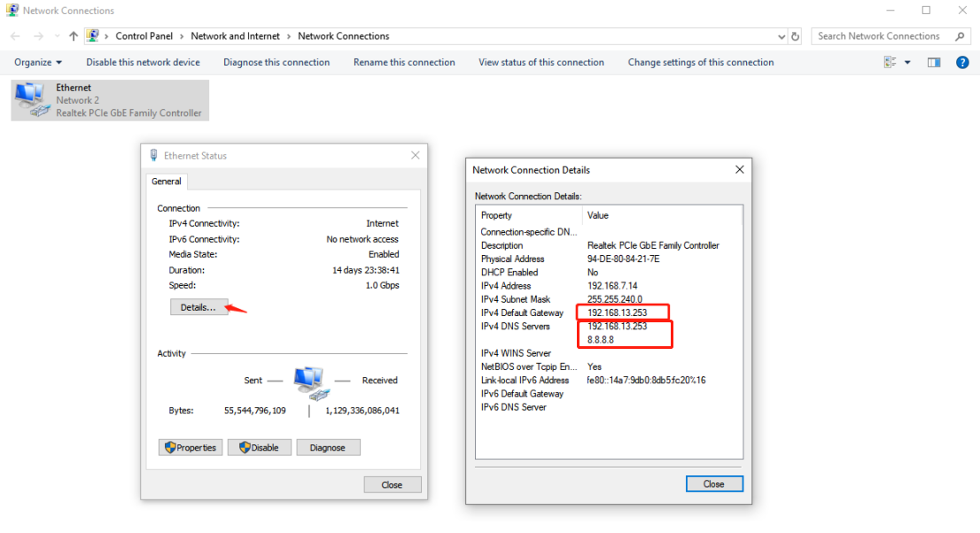Select the DNS server entry 8.8.8.8
The image size is (980, 533).
[x=601, y=340]
